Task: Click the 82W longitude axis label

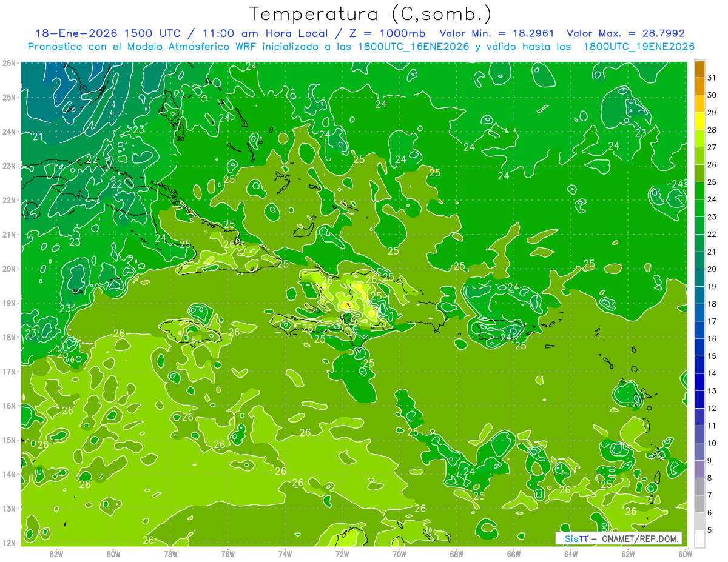Action: click(56, 554)
